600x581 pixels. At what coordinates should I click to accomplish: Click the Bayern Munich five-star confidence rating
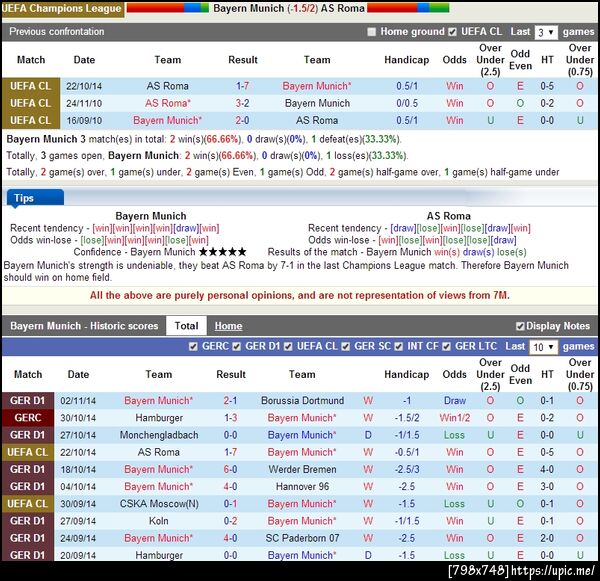tap(223, 252)
